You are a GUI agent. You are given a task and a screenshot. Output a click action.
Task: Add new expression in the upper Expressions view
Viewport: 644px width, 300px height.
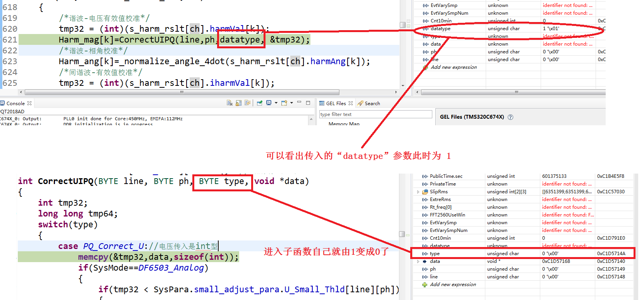click(x=454, y=67)
